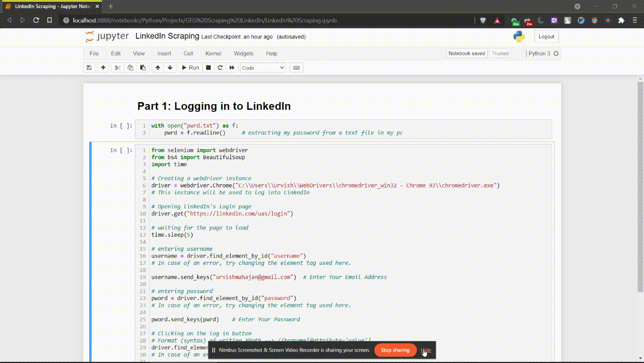Click the driver.get login URL line

pyautogui.click(x=222, y=213)
